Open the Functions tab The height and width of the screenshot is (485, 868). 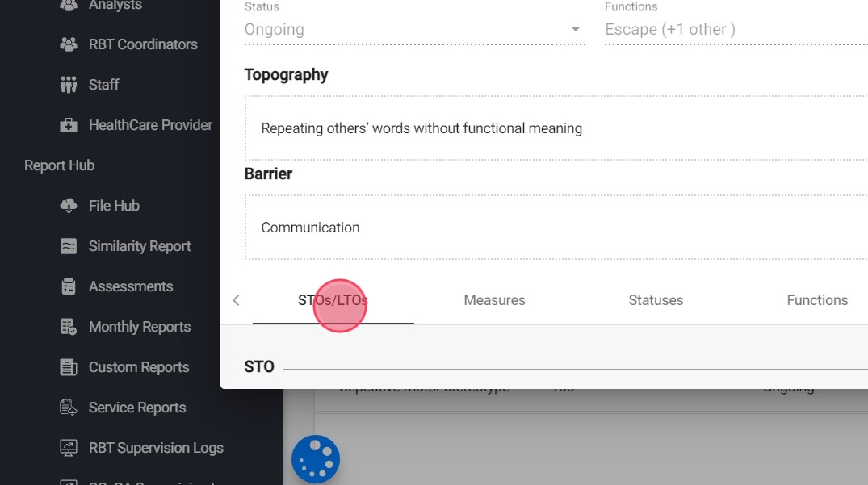(x=817, y=300)
